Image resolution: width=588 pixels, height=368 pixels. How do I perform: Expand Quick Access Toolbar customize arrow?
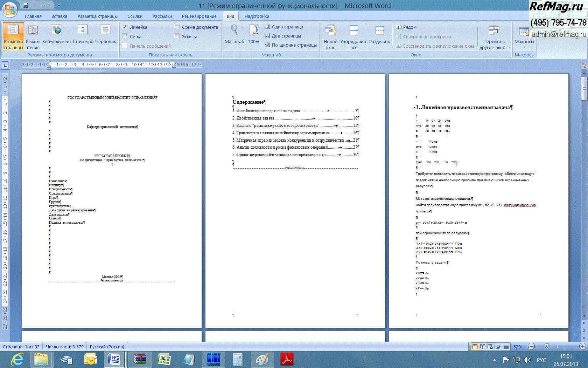tap(59, 6)
